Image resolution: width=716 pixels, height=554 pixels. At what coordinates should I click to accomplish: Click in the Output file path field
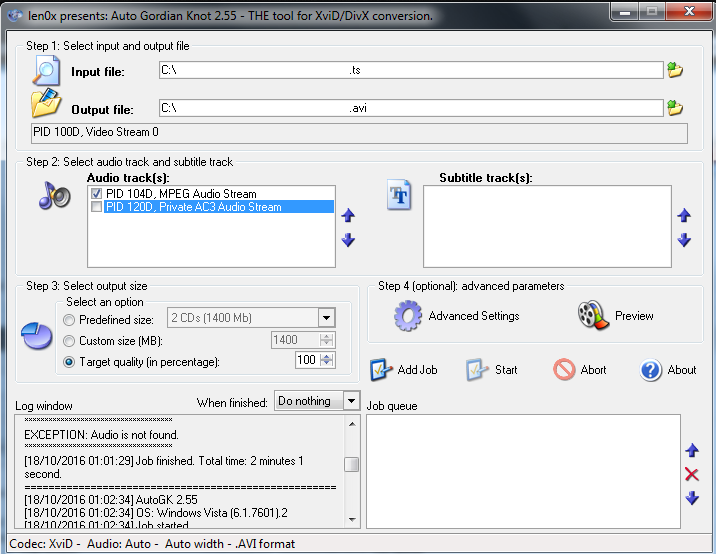(411, 108)
